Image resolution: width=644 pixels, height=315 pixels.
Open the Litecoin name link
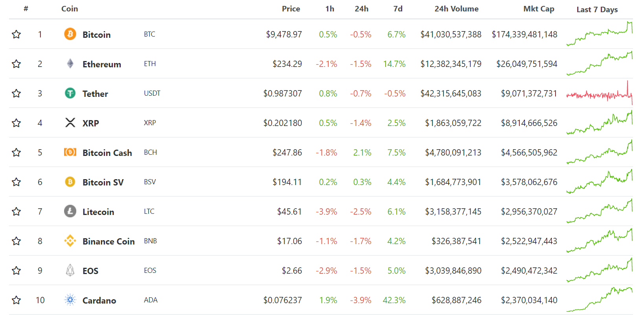tap(98, 212)
